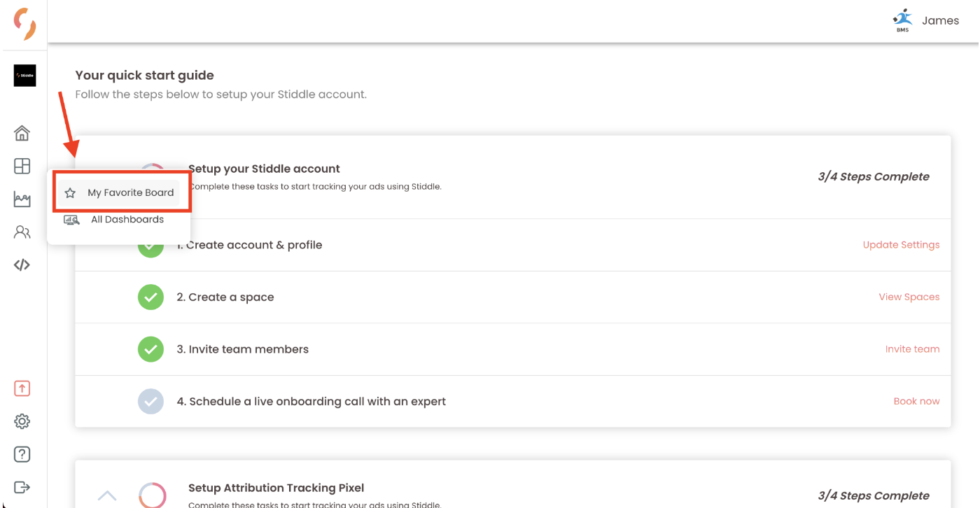Click the 'Your quick start guide' title
Image resolution: width=980 pixels, height=508 pixels.
point(145,76)
